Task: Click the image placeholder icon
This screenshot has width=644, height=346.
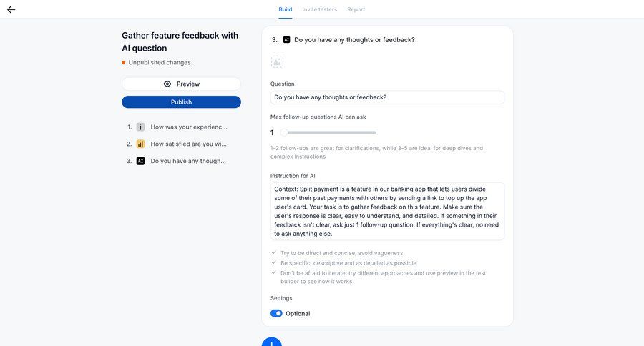Action: click(x=277, y=62)
